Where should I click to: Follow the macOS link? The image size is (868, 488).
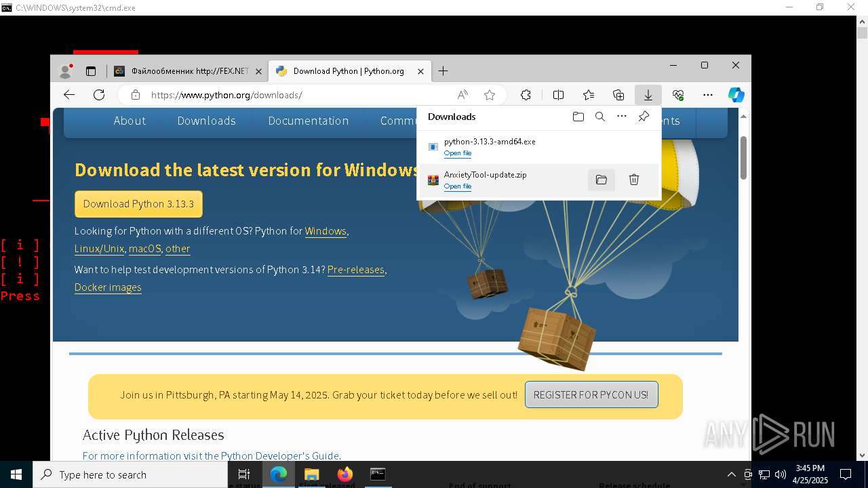click(x=144, y=249)
